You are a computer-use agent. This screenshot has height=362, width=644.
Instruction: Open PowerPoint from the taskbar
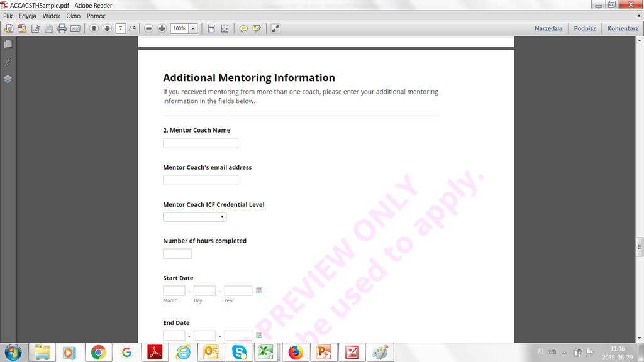[324, 353]
